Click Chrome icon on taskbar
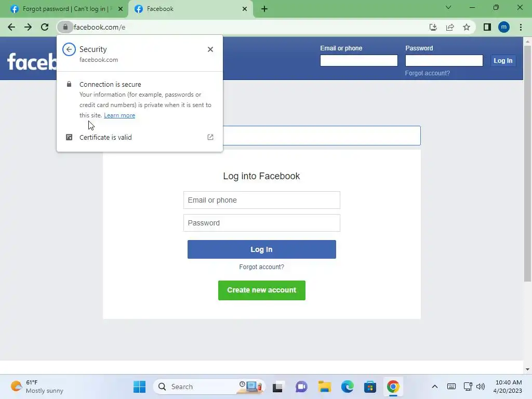Image resolution: width=532 pixels, height=399 pixels. 393,387
